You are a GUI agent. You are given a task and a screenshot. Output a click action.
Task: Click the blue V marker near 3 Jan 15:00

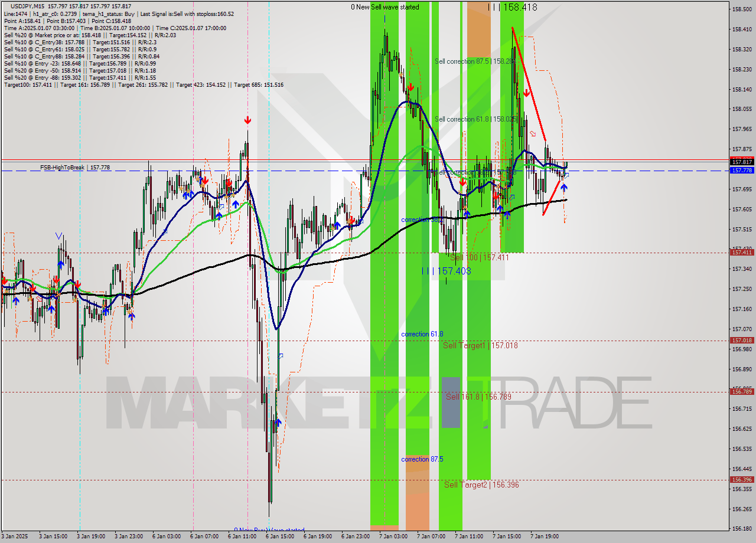[59, 236]
